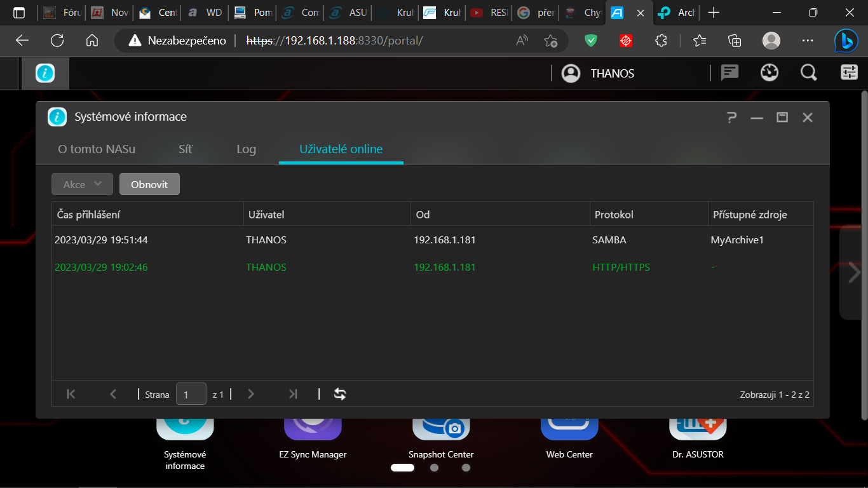Open the ADM tools sliders icon
Viewport: 868px width, 488px height.
[849, 73]
